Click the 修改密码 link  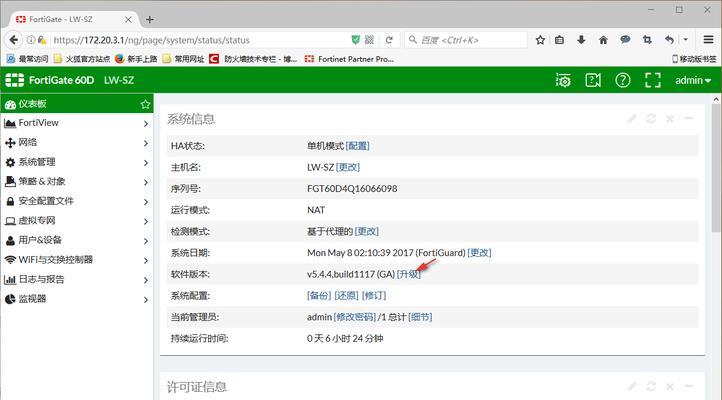(355, 317)
